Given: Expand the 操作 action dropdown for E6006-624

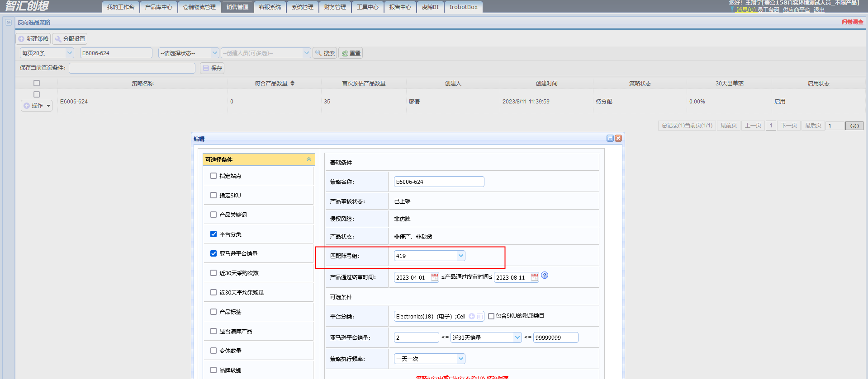Looking at the screenshot, I should point(37,106).
